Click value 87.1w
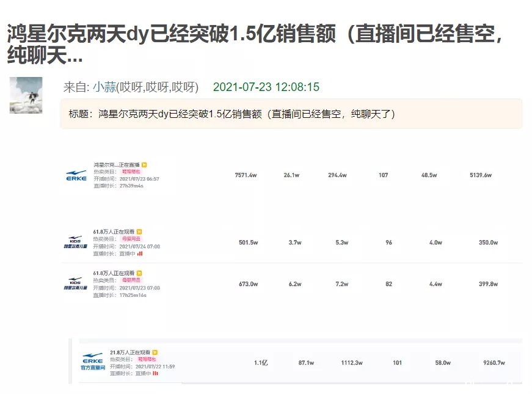 pos(306,363)
